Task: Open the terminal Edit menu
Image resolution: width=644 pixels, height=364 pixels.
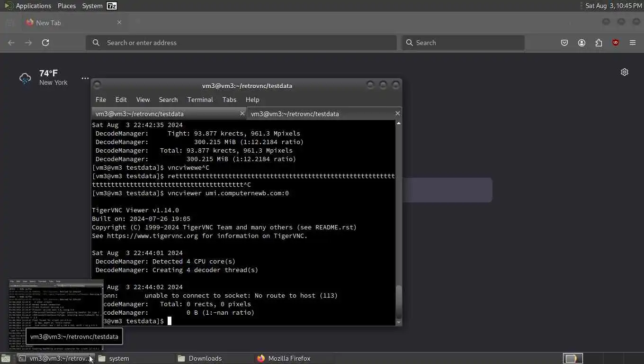Action: (x=121, y=100)
